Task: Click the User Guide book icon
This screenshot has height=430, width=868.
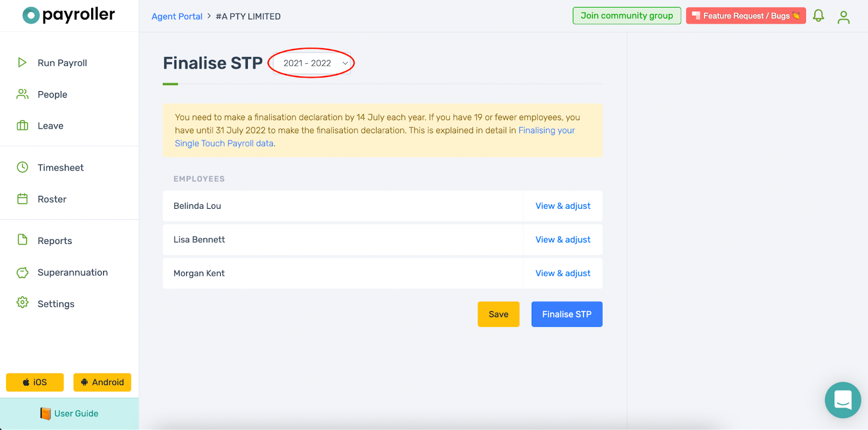Action: click(46, 413)
